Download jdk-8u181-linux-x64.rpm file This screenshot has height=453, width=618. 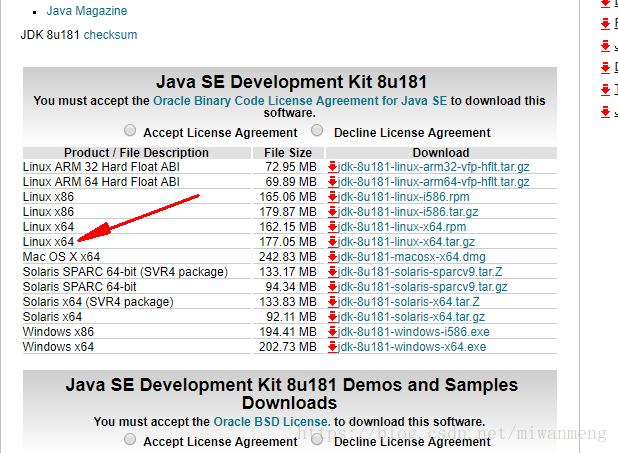402,227
